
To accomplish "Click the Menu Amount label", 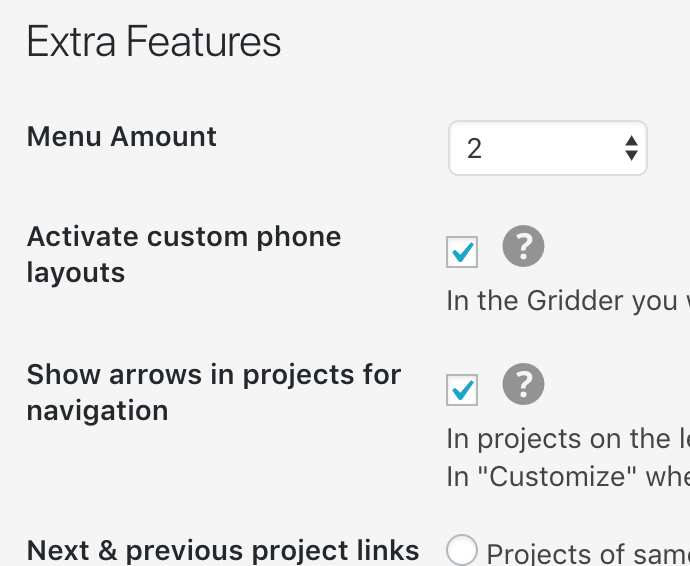I will pyautogui.click(x=122, y=136).
